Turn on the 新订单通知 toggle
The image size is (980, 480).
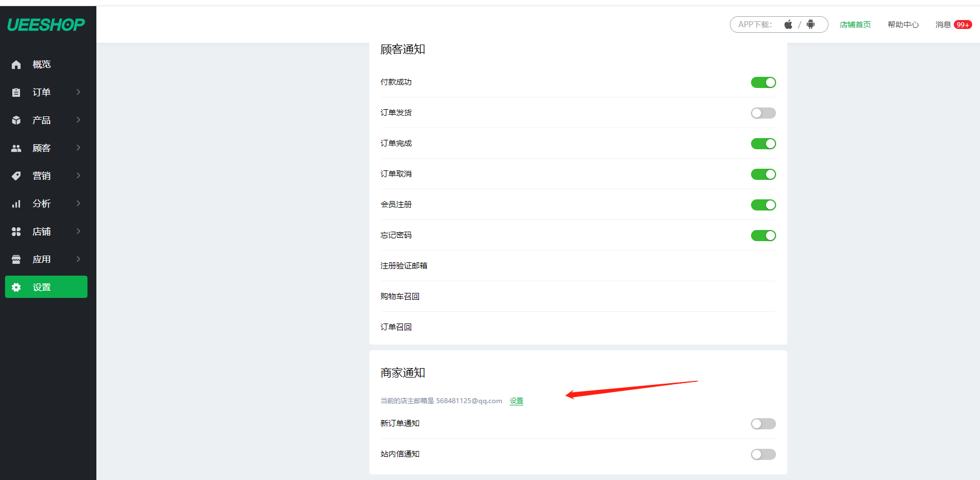(x=763, y=424)
